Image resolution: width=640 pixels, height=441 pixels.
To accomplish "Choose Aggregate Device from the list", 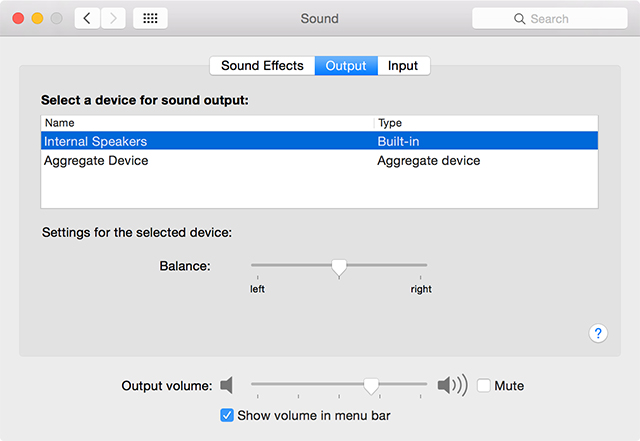I will [96, 160].
